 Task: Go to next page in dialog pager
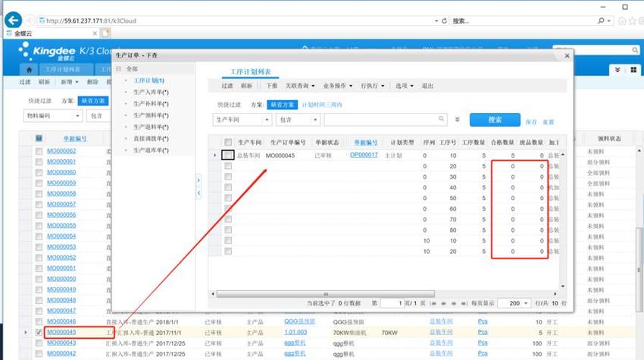click(x=453, y=303)
